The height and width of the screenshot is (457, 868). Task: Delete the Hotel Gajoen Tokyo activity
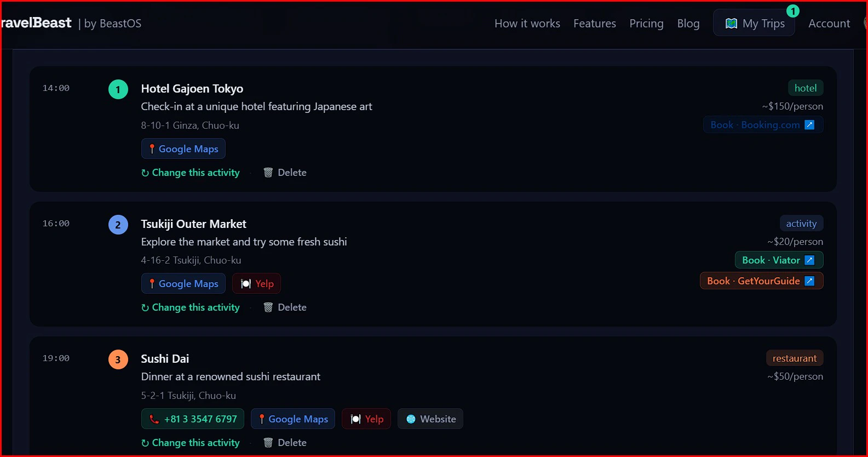285,173
